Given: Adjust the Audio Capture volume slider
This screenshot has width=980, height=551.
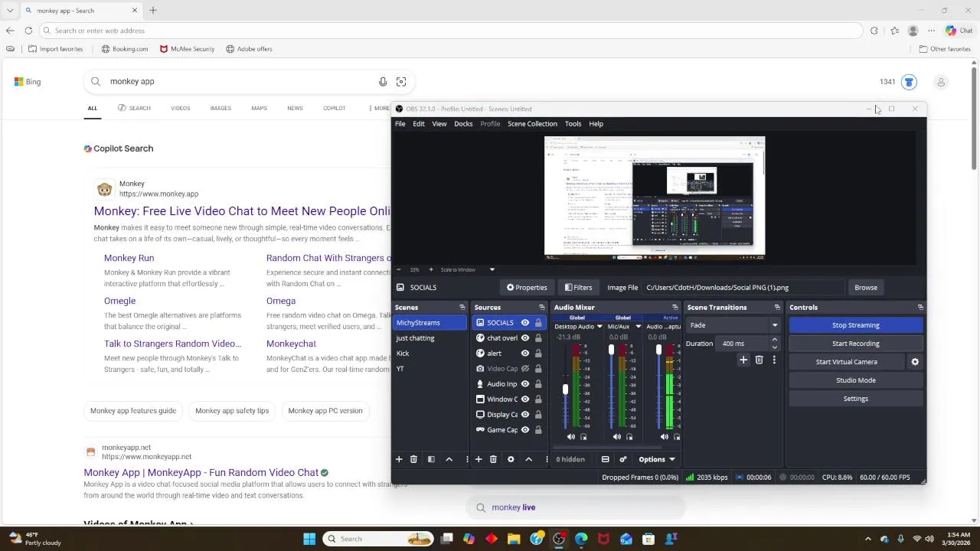Looking at the screenshot, I should click(x=658, y=350).
